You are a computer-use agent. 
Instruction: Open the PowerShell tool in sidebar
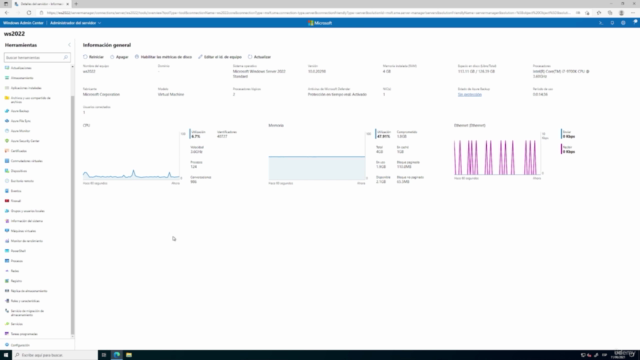[x=18, y=251]
